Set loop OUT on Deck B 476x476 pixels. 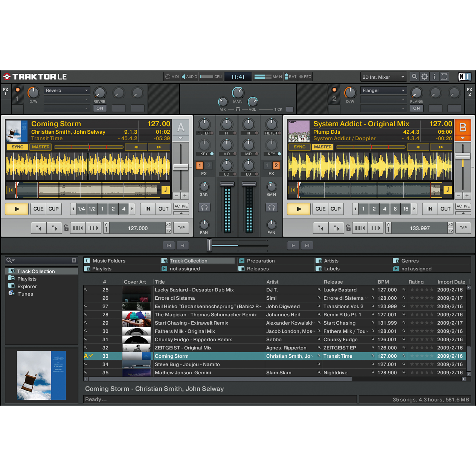tap(445, 209)
